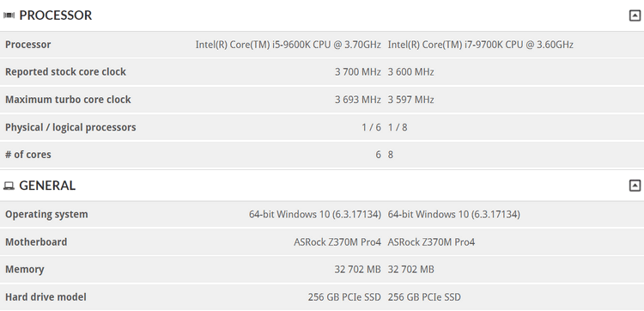Select the Reported stock core clock label
This screenshot has height=311, width=644.
pyautogui.click(x=65, y=72)
